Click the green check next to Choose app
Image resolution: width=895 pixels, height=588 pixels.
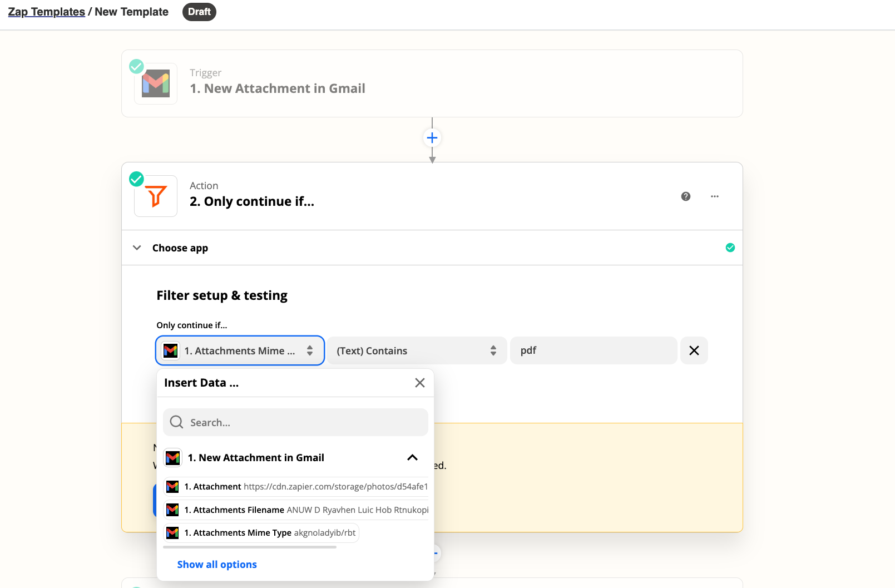coord(730,248)
